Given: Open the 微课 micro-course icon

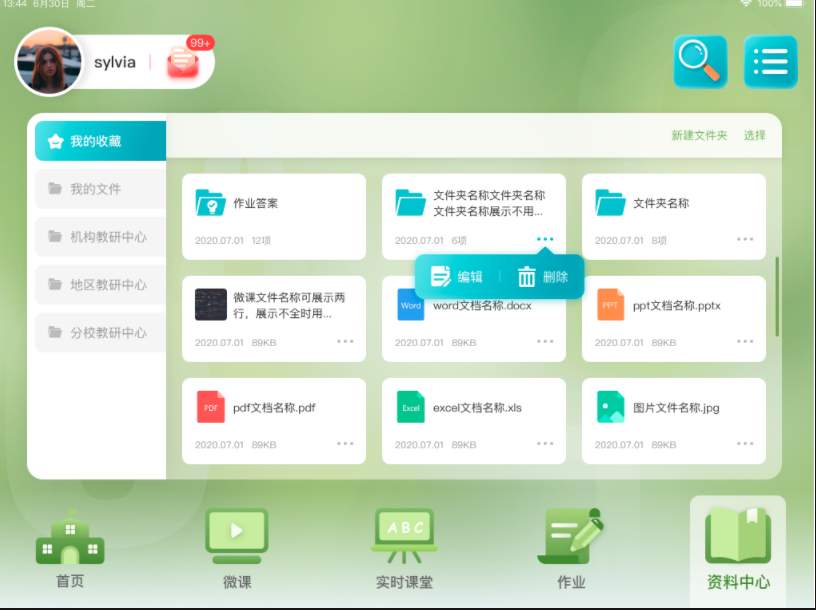Looking at the screenshot, I should click(x=236, y=535).
